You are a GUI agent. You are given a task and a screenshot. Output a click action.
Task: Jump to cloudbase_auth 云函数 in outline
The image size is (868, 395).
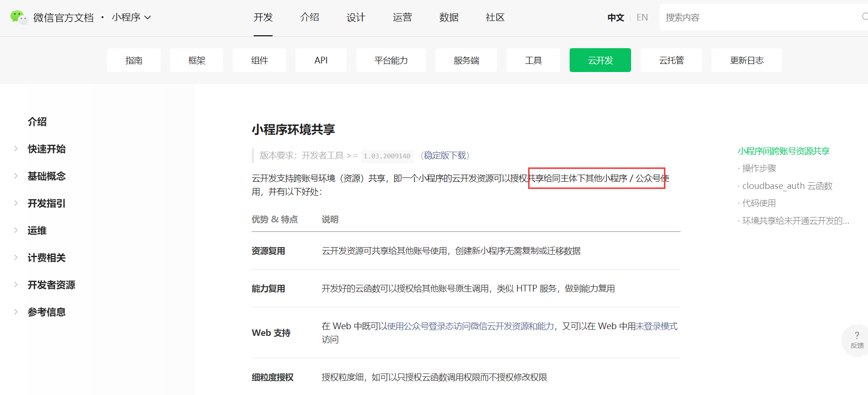787,186
